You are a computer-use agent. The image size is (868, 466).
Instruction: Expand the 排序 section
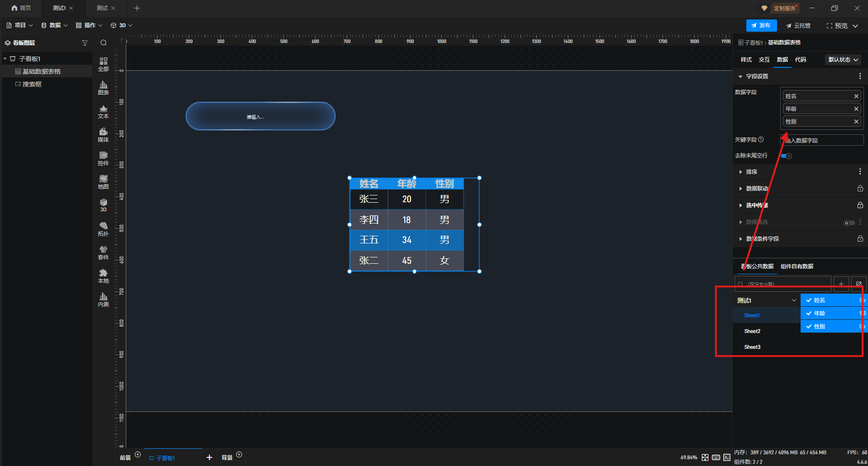(751, 172)
